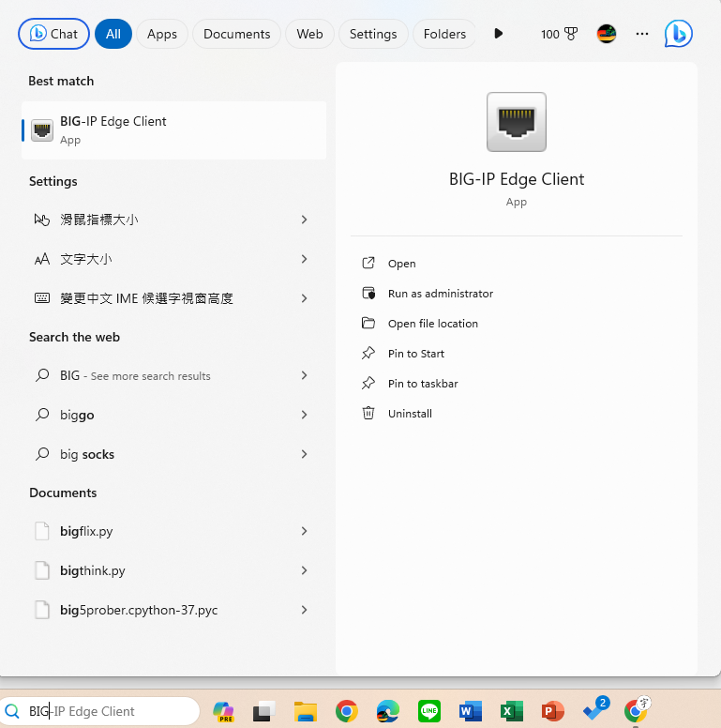Expand the 滑鼠指標大小 result chevron
The height and width of the screenshot is (728, 721).
point(304,220)
